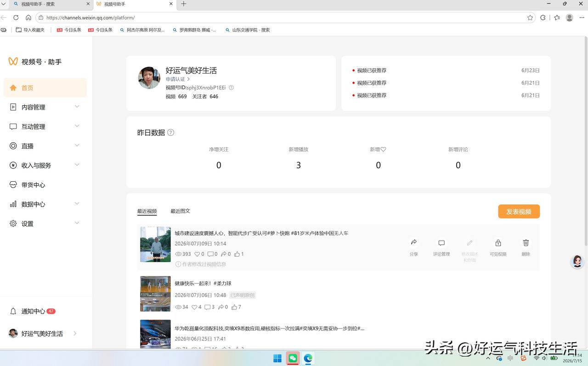Open the browser extensions icon
Image resolution: width=588 pixels, height=366 pixels.
pos(543,17)
